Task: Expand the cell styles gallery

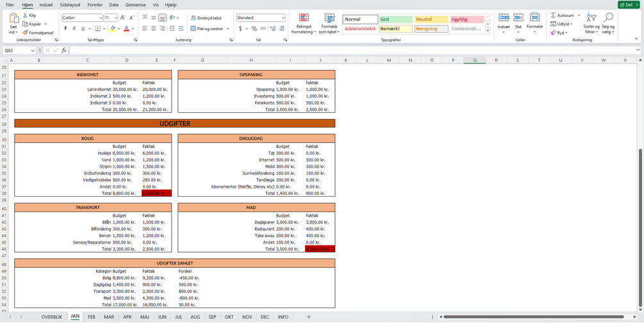Action: [488, 31]
